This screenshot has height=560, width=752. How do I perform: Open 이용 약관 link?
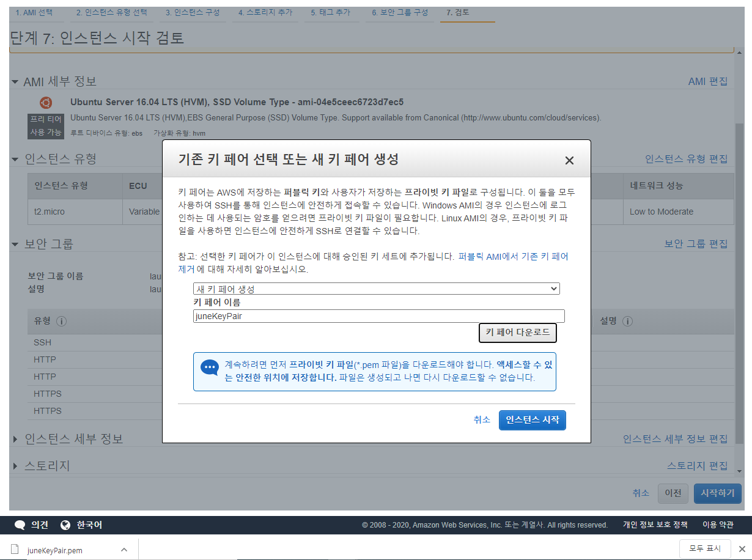(718, 525)
